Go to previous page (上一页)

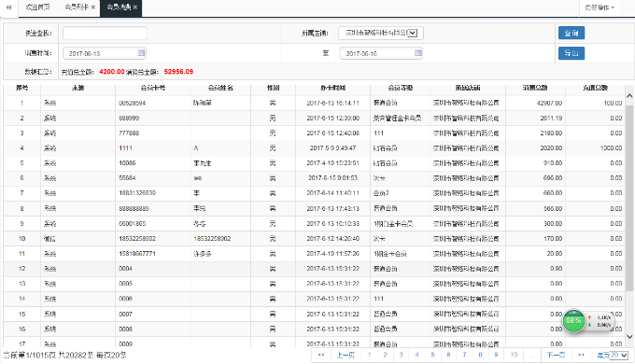click(346, 355)
